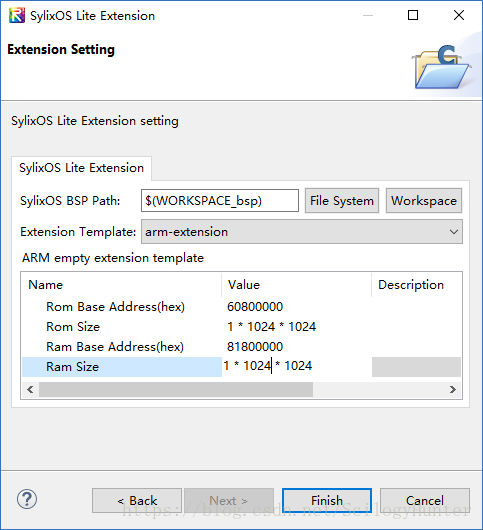Click the table's right scroll arrow
483x530 pixels.
pos(453,389)
